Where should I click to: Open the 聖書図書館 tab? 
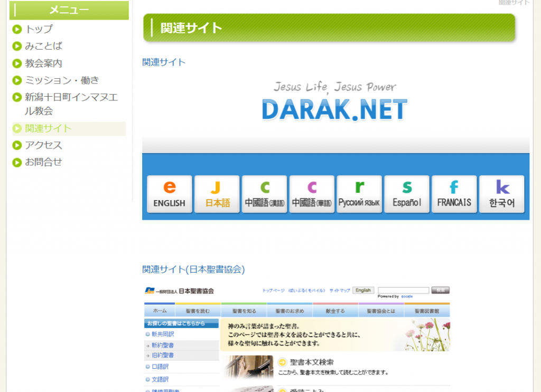tap(427, 311)
